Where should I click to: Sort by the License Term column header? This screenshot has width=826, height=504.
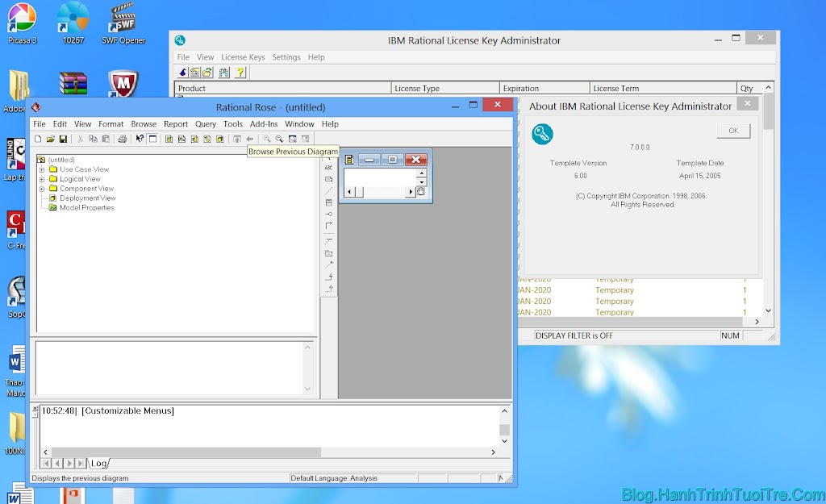pyautogui.click(x=663, y=88)
